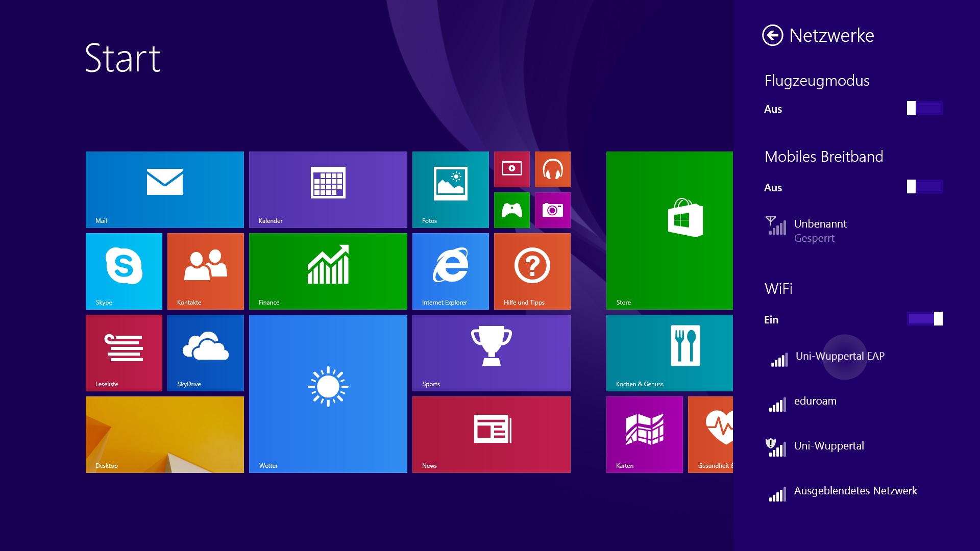
Task: Open the Kalender tile
Action: (328, 190)
